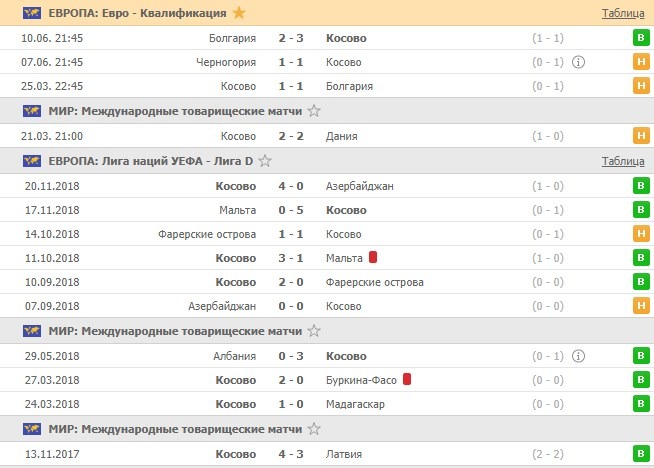This screenshot has height=468, width=654.
Task: Open Таблица link for Лига наций УЕФА
Action: pyautogui.click(x=622, y=161)
